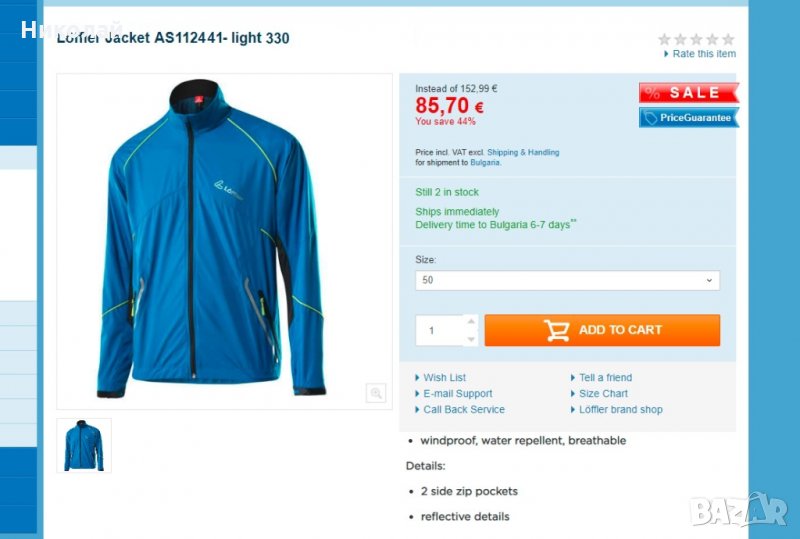Image resolution: width=800 pixels, height=539 pixels.
Task: Decrease quantity with the down arrow
Action: (x=471, y=339)
